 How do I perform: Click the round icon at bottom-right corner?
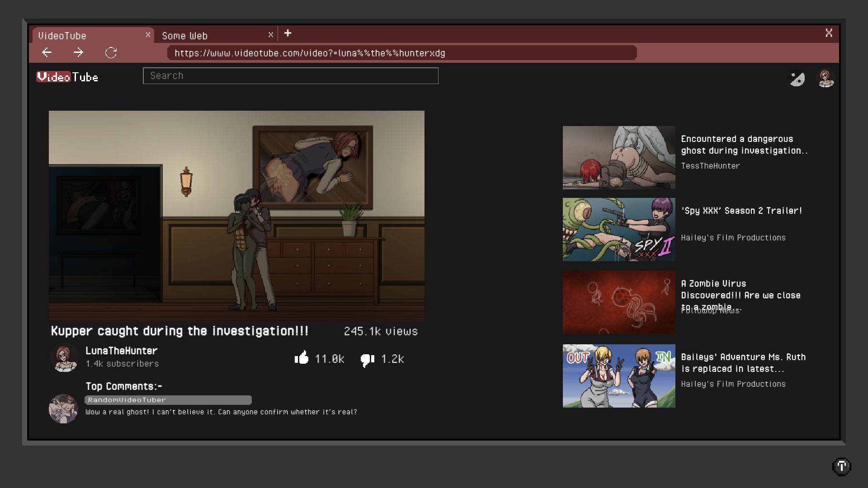(x=841, y=466)
